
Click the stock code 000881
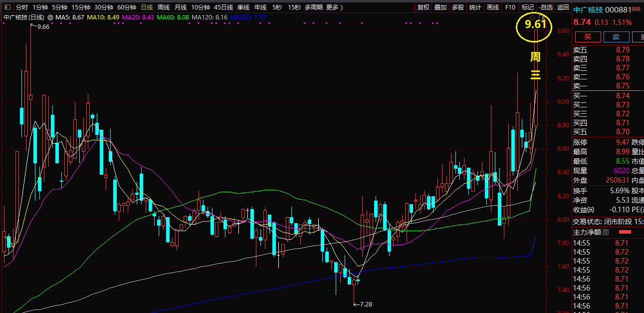click(x=619, y=10)
